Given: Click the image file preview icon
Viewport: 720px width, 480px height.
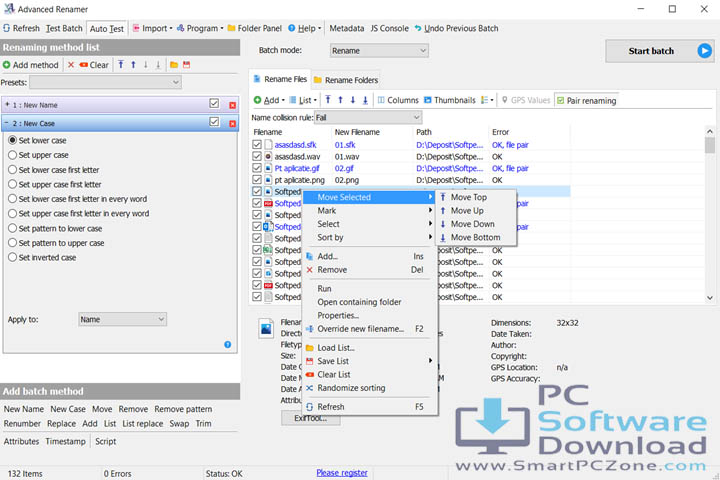Looking at the screenshot, I should [x=266, y=329].
